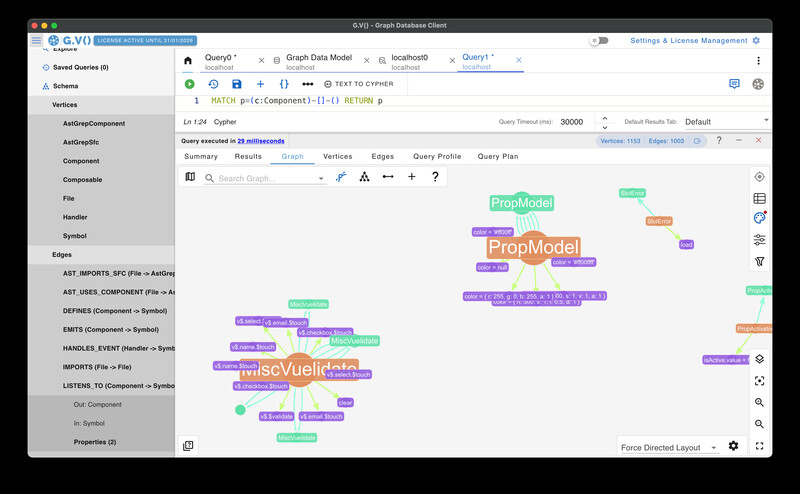Viewport: 800px width, 494px height.
Task: Click the question mark help in results header
Action: pyautogui.click(x=719, y=140)
